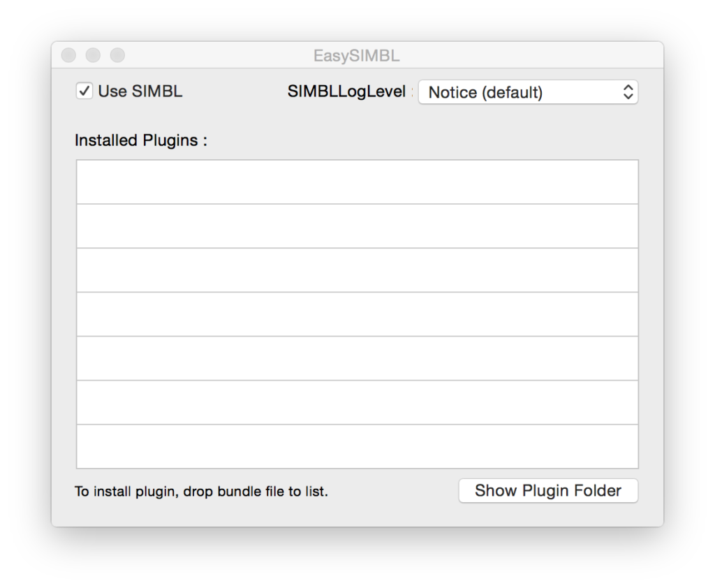Click the dropdown chevron arrows
This screenshot has height=588, width=715.
coord(628,91)
